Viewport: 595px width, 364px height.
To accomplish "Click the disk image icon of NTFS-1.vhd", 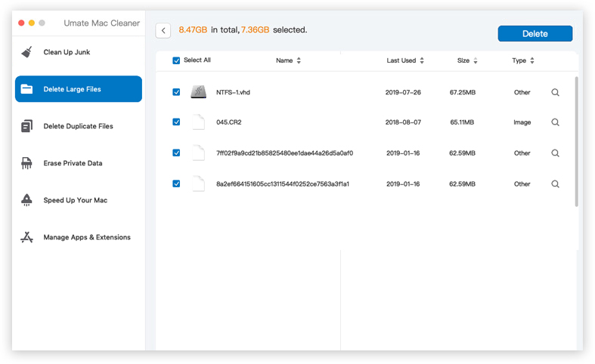I will click(199, 92).
